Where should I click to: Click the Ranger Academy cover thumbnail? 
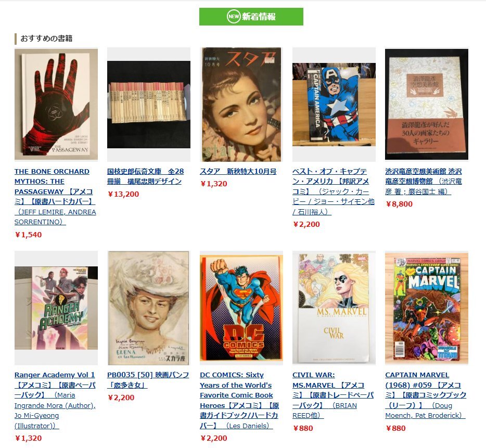[56, 308]
